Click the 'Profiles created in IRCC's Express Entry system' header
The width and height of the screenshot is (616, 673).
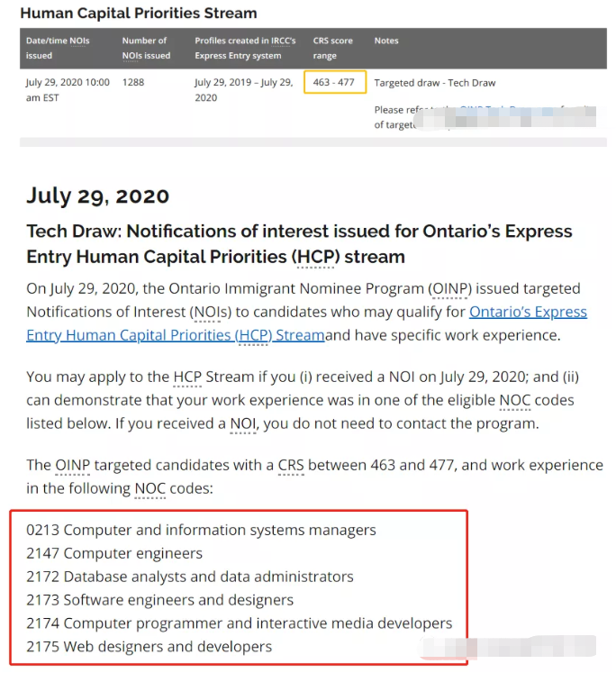tap(245, 48)
